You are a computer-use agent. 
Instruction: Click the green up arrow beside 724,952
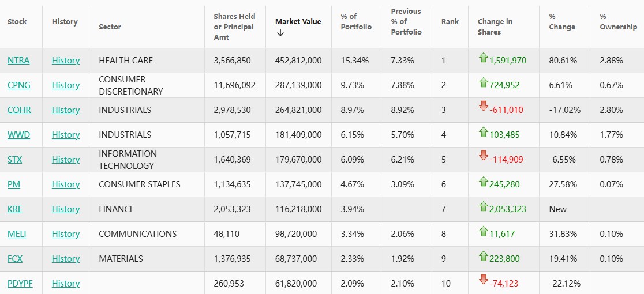click(484, 82)
